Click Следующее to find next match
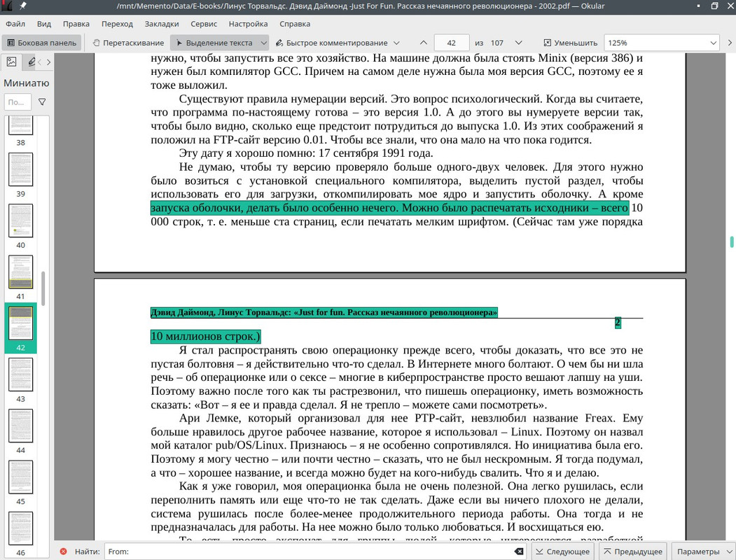This screenshot has height=560, width=736. [x=563, y=552]
